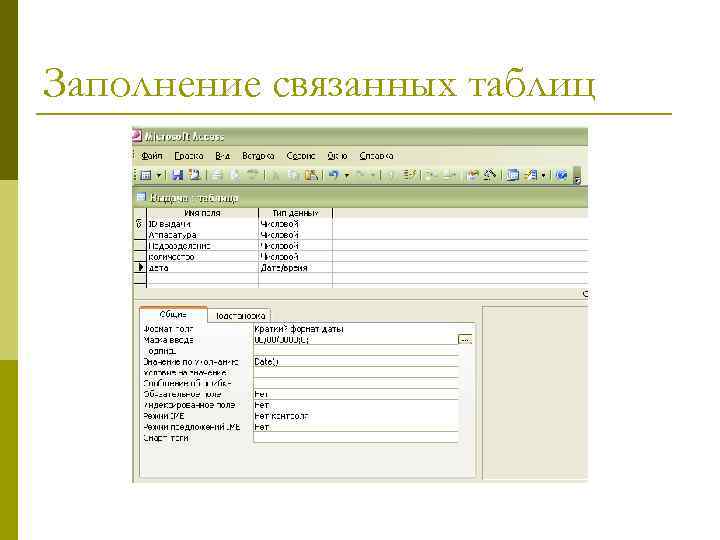The image size is (720, 540).
Task: Click the 'Тип данных' column header
Action: point(295,213)
